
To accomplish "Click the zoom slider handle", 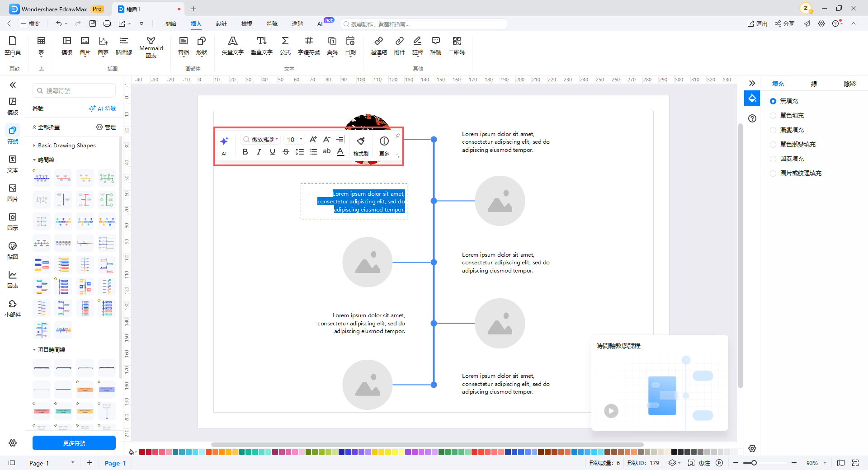I will 754,463.
